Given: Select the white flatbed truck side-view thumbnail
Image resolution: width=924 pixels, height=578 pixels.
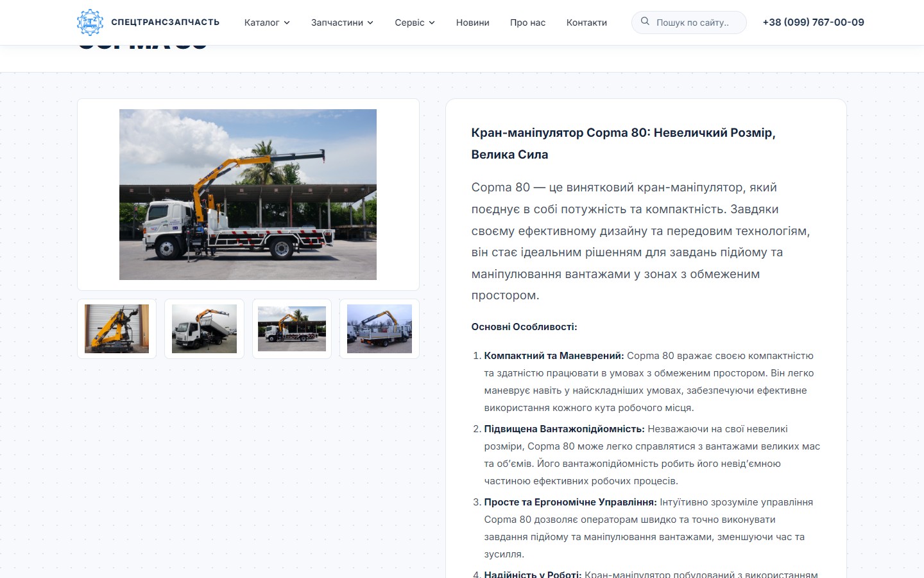Looking at the screenshot, I should (292, 329).
